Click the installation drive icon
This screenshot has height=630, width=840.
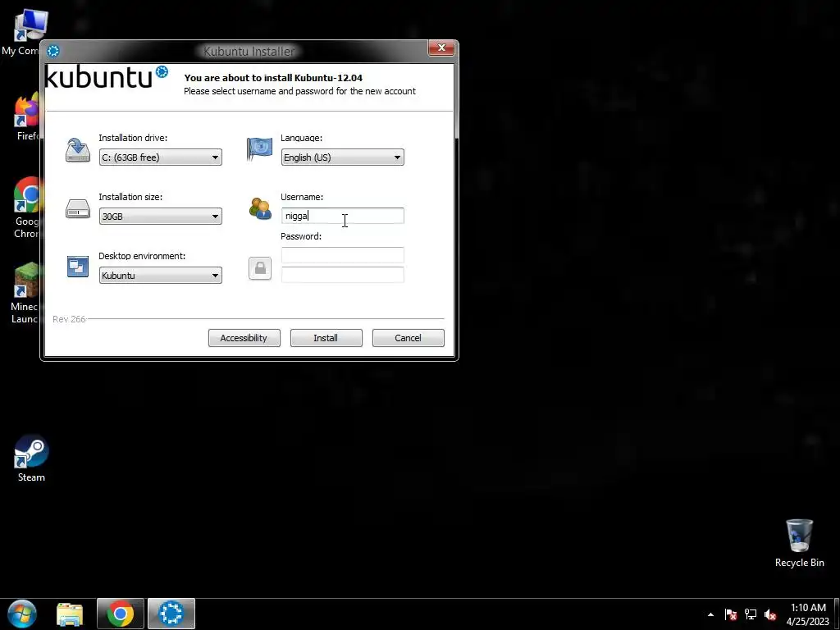click(x=78, y=150)
